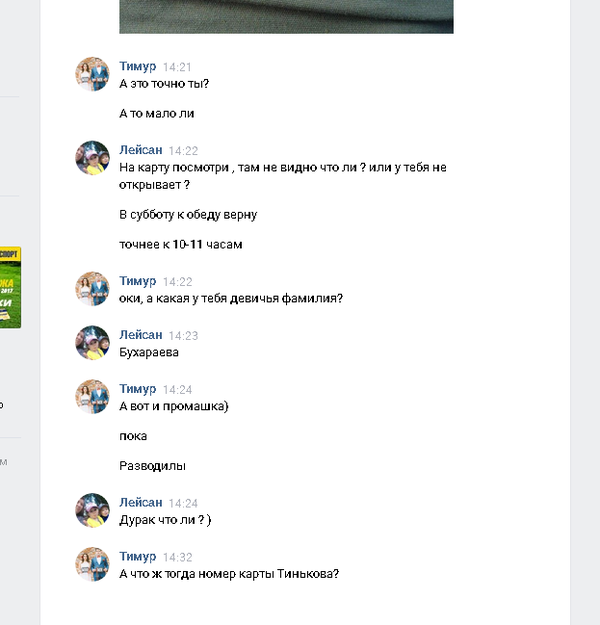
Task: Select the message about номер карты Тинькова
Action: point(229,574)
